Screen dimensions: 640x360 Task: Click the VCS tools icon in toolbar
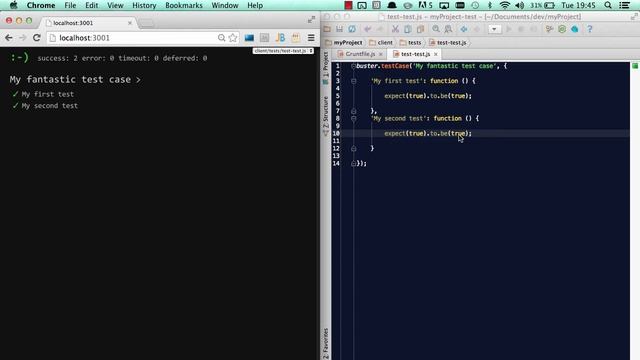click(549, 29)
